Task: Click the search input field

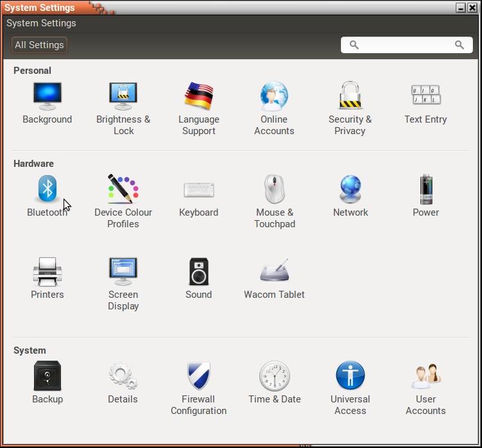Action: pos(406,45)
